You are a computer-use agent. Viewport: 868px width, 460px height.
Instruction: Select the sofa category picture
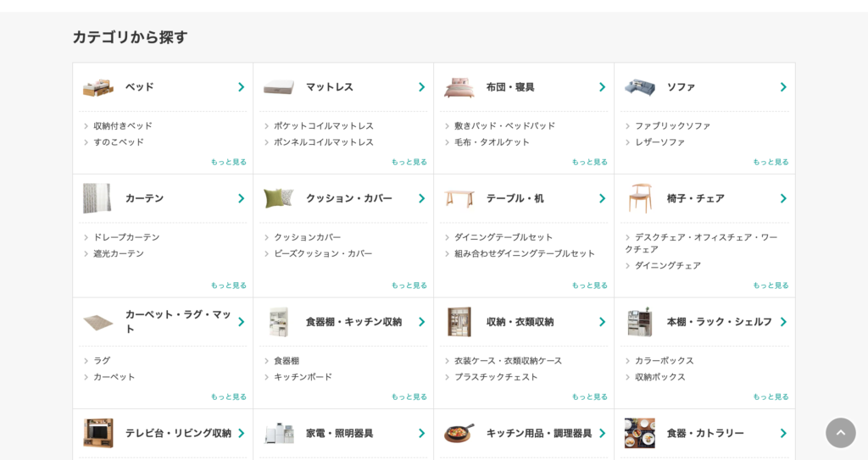[x=639, y=87]
